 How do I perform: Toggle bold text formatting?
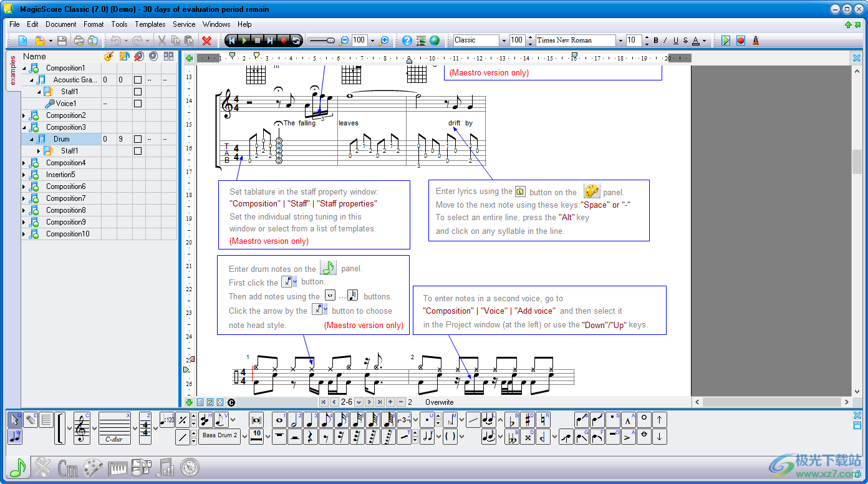(x=656, y=41)
